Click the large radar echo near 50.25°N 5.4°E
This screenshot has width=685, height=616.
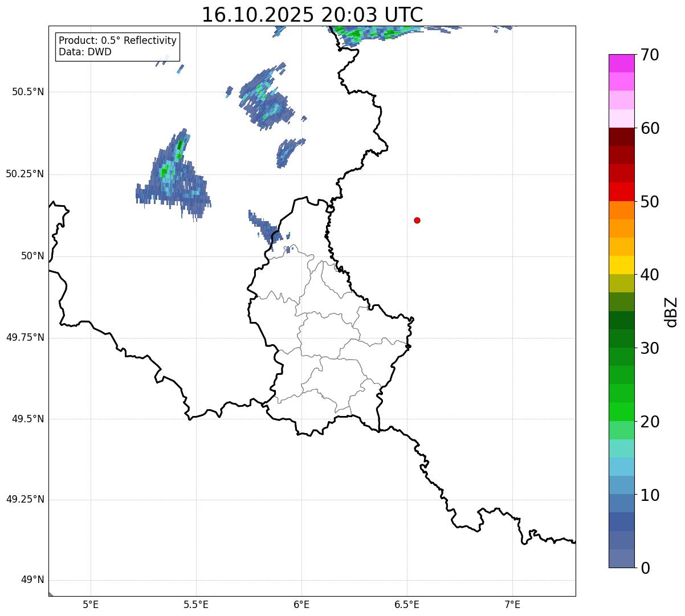click(x=174, y=177)
